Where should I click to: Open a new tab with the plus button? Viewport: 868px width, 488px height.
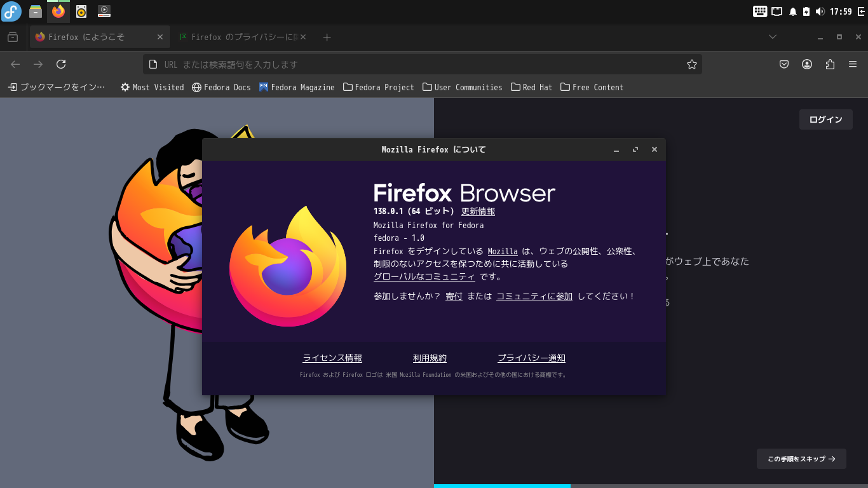coord(327,37)
